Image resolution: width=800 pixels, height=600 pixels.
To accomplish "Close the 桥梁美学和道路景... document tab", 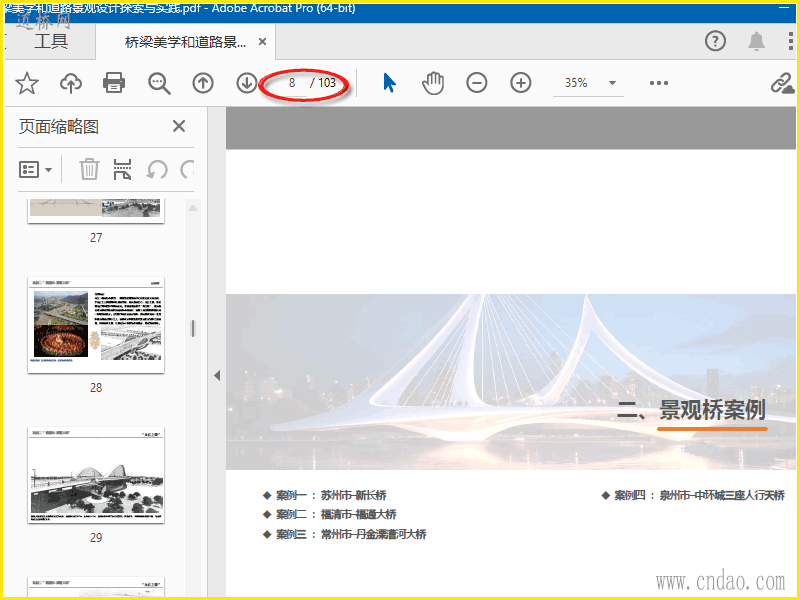I will pyautogui.click(x=262, y=42).
